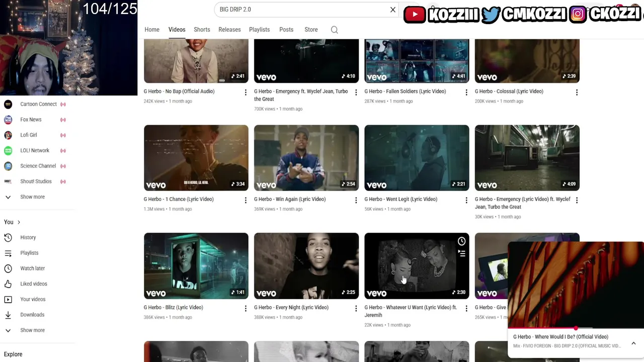Open LOL! Network subscription channel
This screenshot has width=644, height=362.
click(x=35, y=150)
